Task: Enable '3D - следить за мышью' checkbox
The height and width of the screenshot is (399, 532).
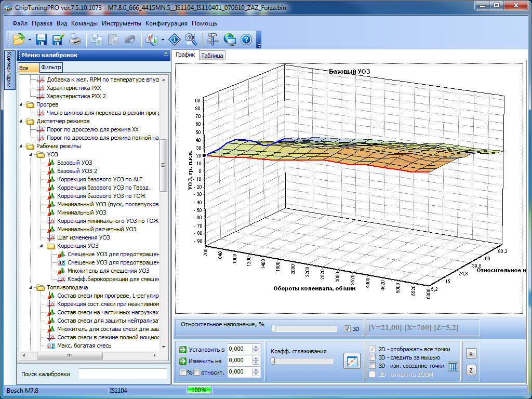Action: tap(372, 357)
